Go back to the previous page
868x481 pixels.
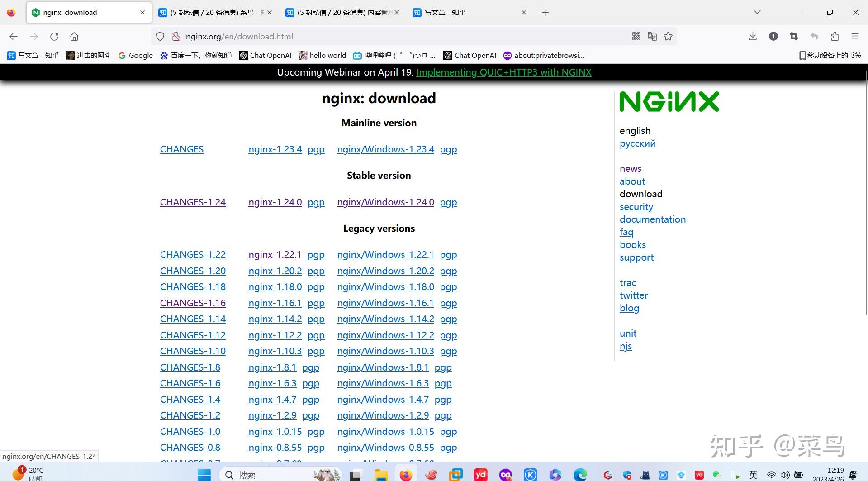(x=14, y=37)
